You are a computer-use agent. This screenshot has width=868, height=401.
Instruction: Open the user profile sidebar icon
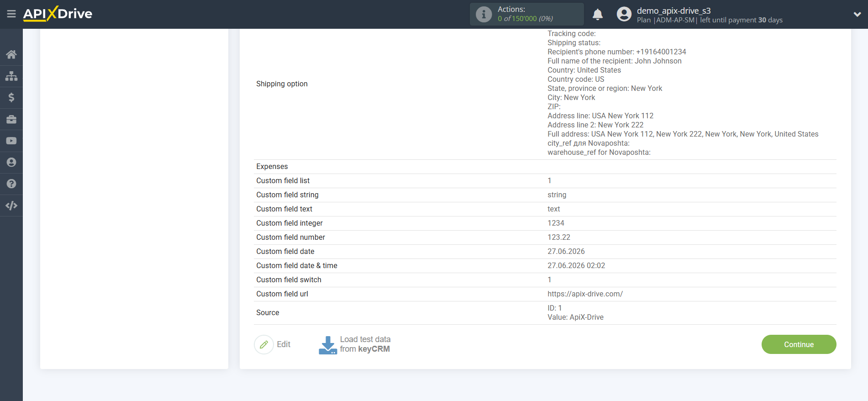[x=11, y=162]
